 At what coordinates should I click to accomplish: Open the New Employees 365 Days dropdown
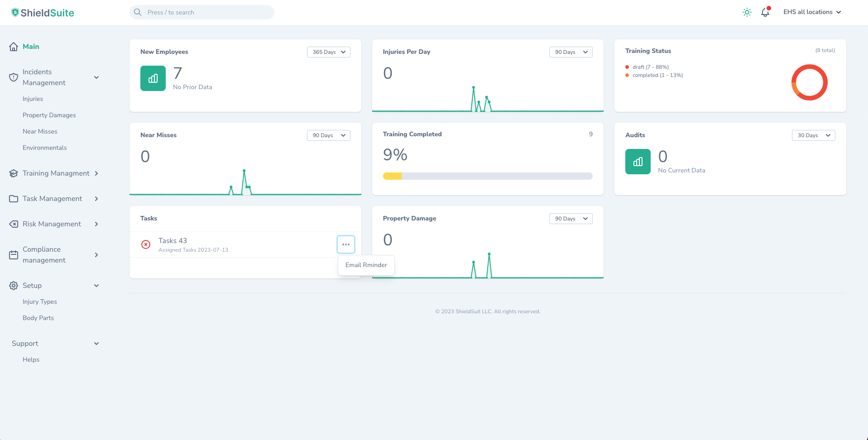328,52
